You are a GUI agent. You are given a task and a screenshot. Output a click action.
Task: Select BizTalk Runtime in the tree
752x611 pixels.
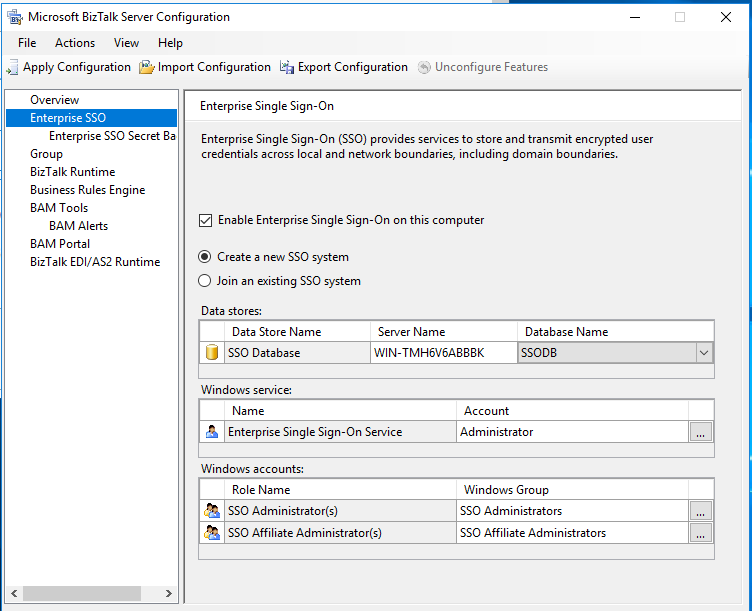(72, 172)
